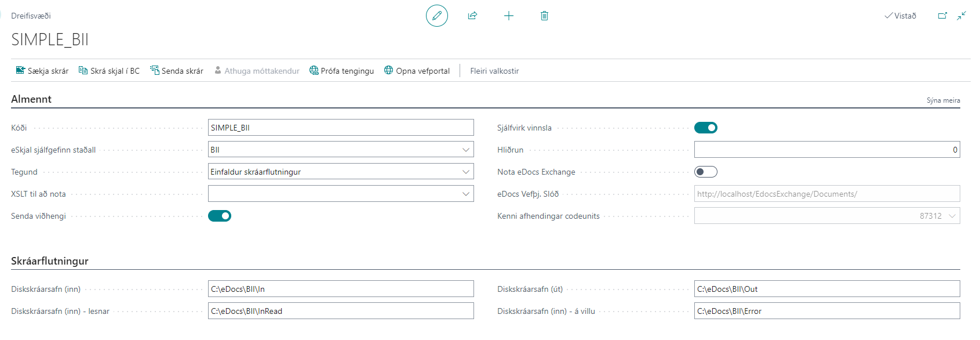Click the trash delete icon

(544, 16)
